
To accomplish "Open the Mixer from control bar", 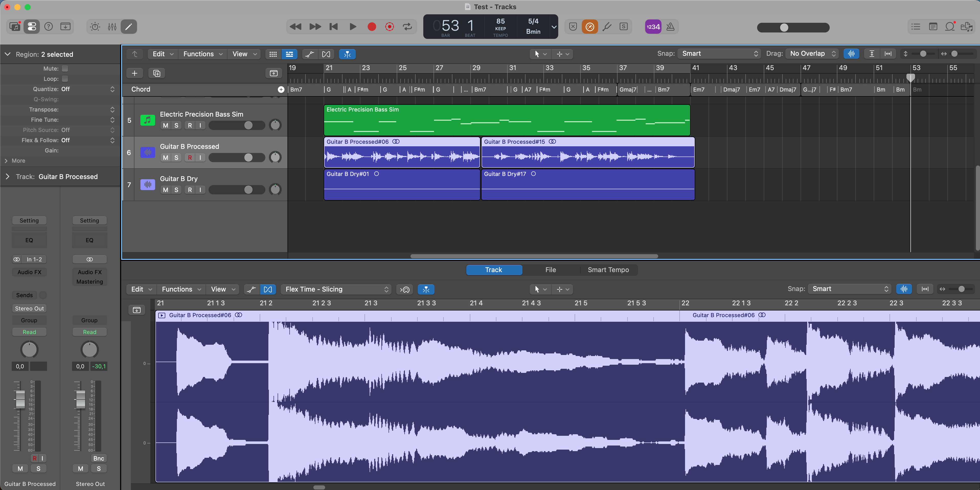I will 112,27.
